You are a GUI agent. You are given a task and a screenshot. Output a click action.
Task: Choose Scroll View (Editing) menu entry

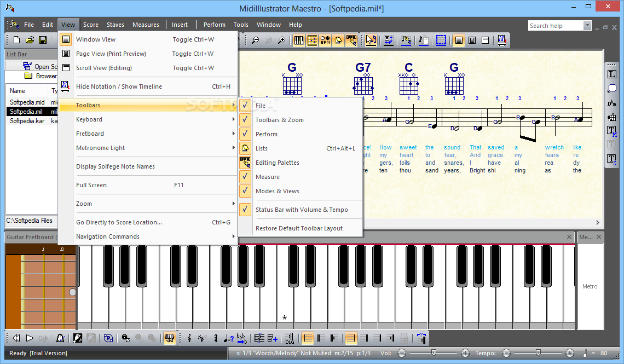[x=148, y=68]
